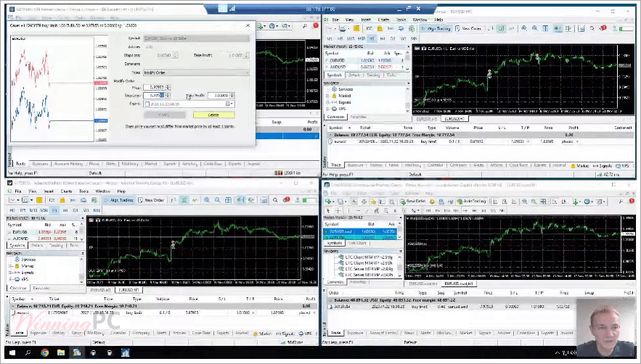The height and width of the screenshot is (364, 641).
Task: Open Tools menu in top-right terminal
Action: click(401, 20)
